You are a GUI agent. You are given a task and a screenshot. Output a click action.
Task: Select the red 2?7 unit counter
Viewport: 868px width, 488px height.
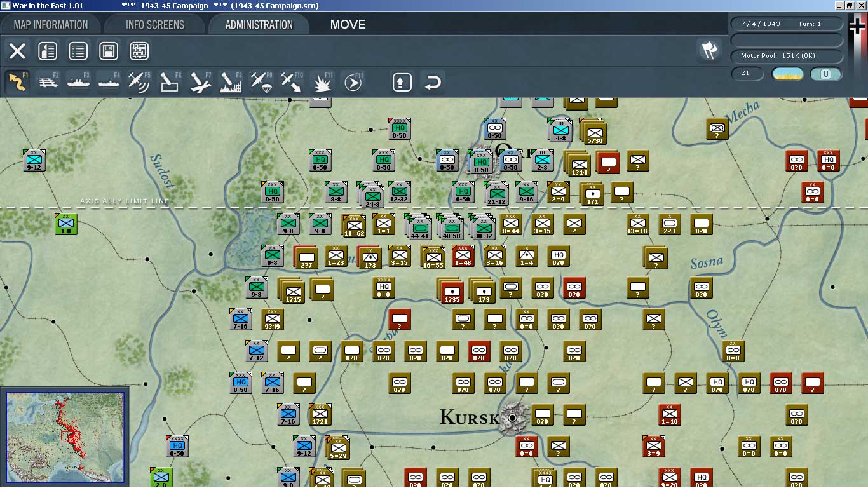tap(305, 257)
